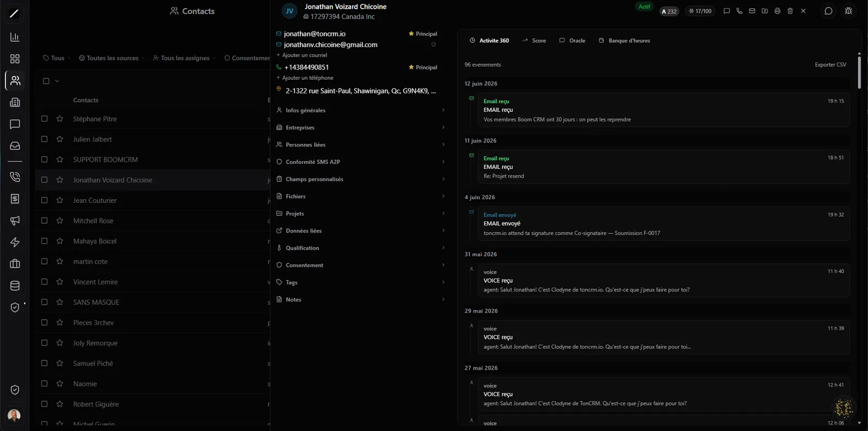Click the activity panel vertical scrollbar
The image size is (868, 431).
tap(859, 72)
